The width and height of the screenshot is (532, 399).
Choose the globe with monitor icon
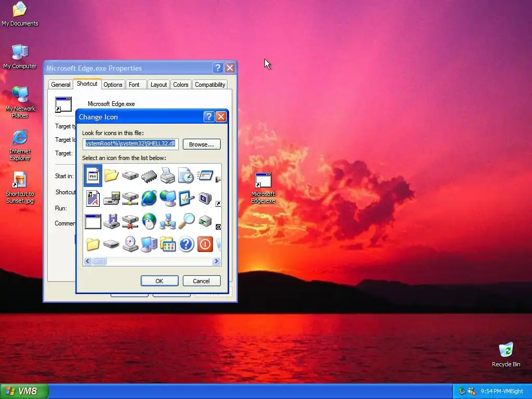point(168,198)
